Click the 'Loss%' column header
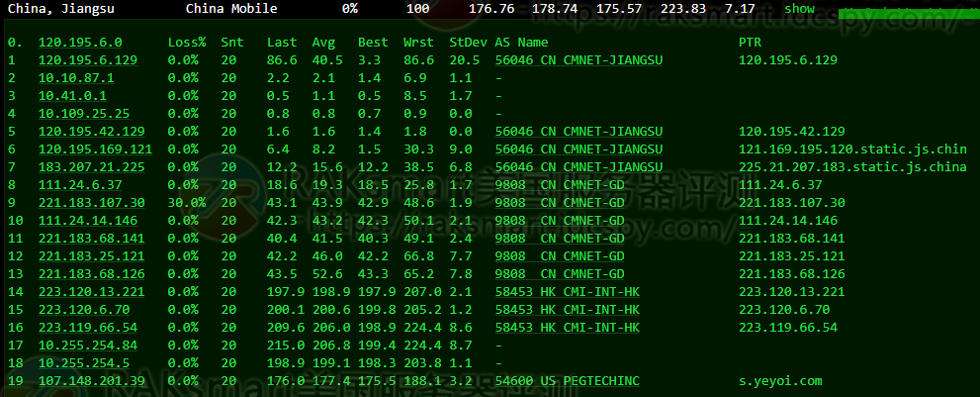The height and width of the screenshot is (397, 980). click(187, 43)
